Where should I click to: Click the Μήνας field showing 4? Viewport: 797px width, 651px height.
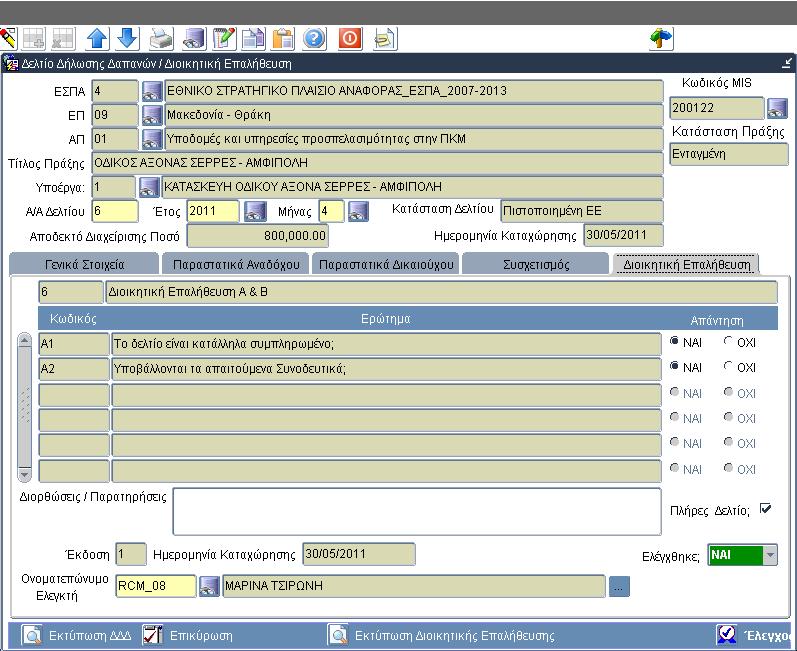tap(331, 211)
